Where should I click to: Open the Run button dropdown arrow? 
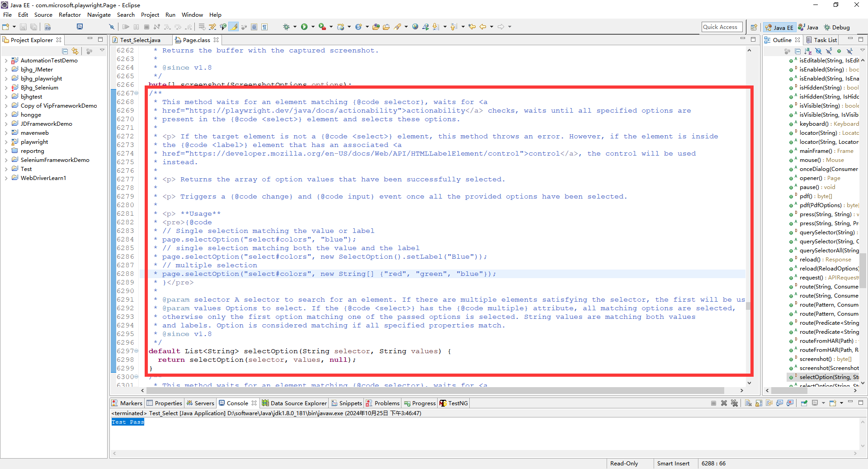coord(312,27)
